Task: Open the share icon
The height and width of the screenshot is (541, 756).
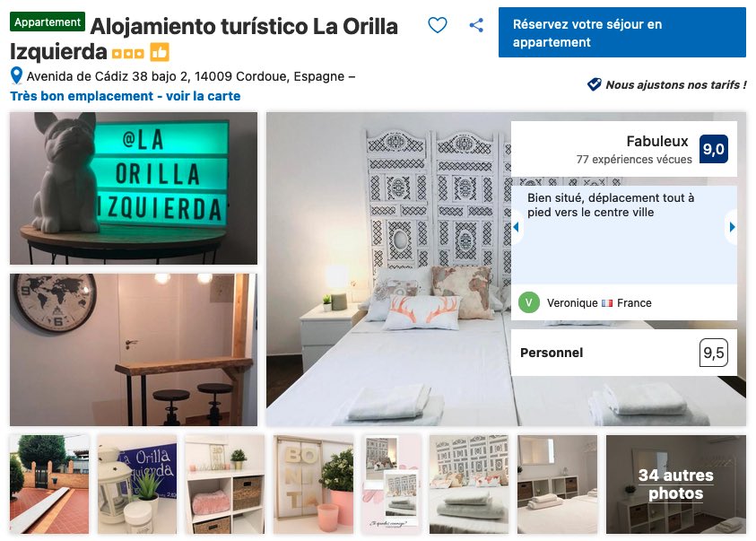Action: (476, 25)
